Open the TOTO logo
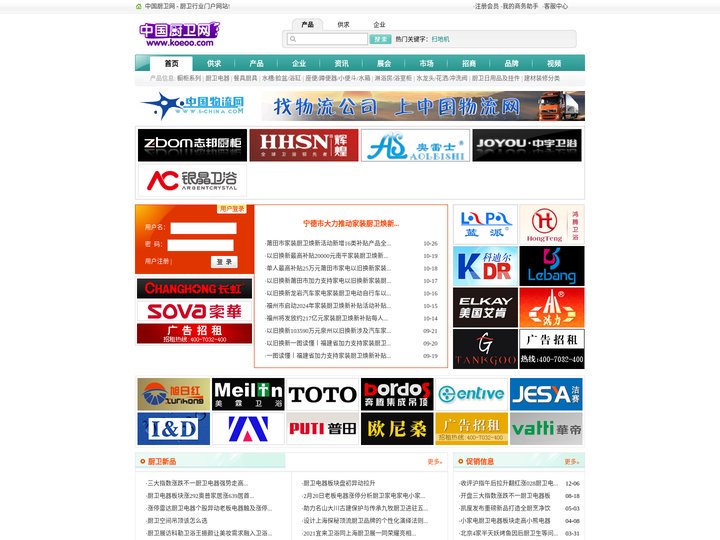This screenshot has width=720, height=540. [323, 394]
